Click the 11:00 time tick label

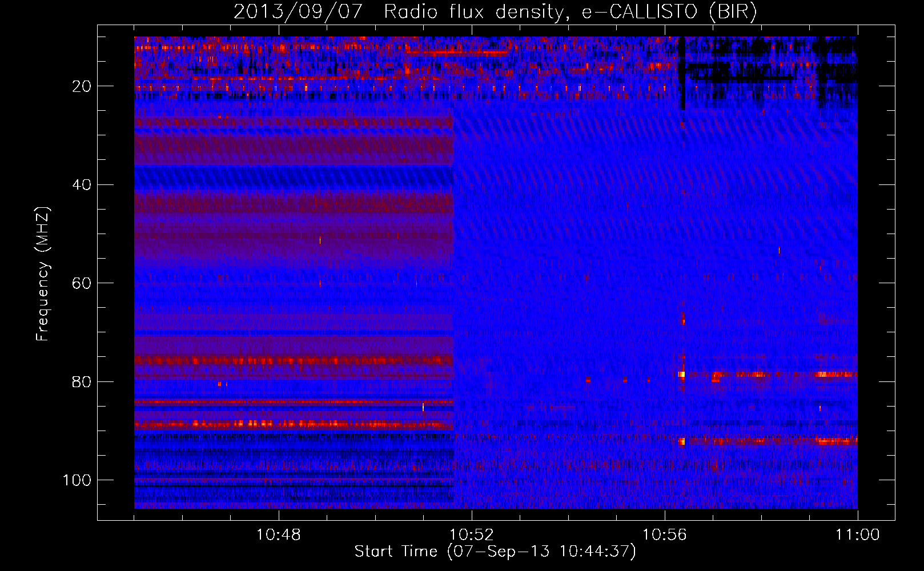coord(858,535)
